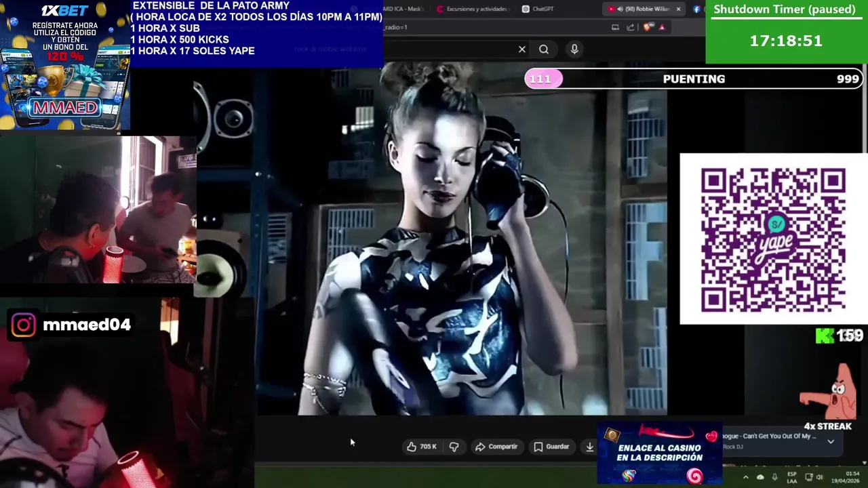868x488 pixels.
Task: Open the Facebook browser tab
Action: click(696, 9)
